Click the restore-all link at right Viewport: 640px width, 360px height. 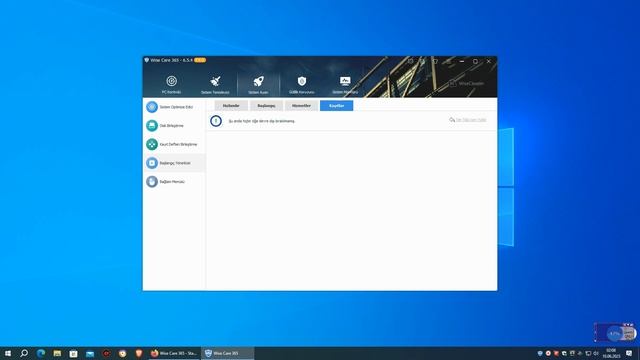coord(468,120)
